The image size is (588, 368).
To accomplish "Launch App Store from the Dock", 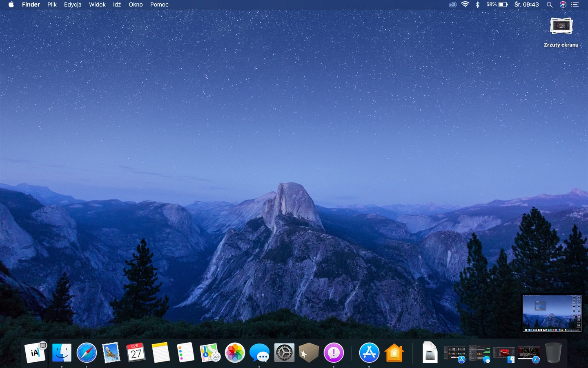I will click(369, 352).
